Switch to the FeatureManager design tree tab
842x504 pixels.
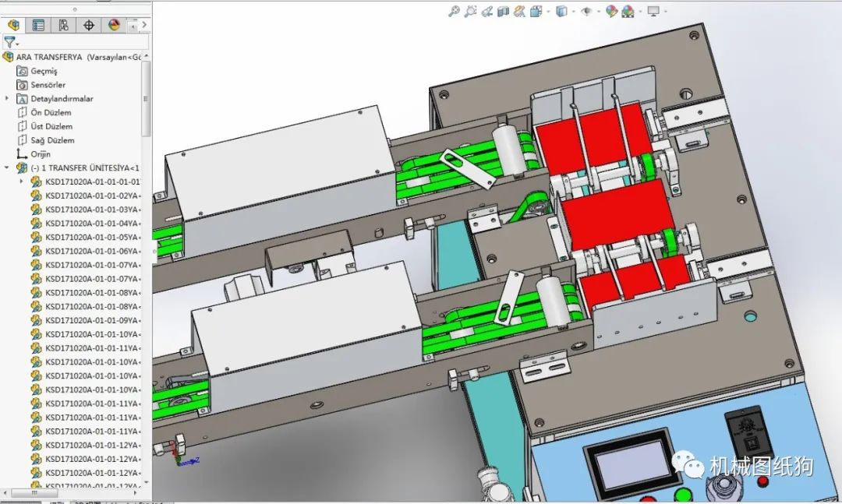13,25
